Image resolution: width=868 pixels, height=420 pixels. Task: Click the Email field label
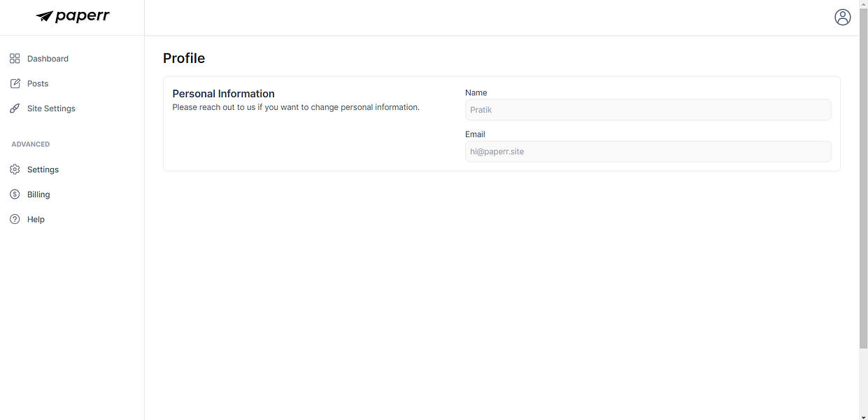point(475,134)
